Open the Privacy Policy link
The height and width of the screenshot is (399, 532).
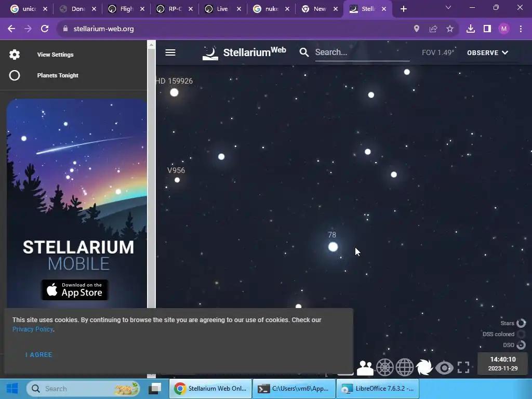pos(33,329)
